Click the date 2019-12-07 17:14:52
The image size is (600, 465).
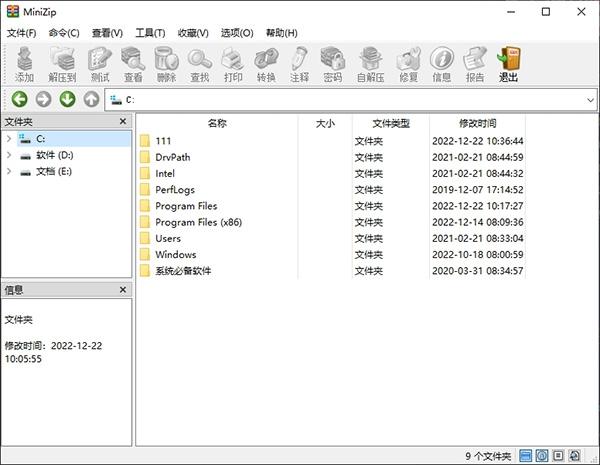tap(478, 190)
